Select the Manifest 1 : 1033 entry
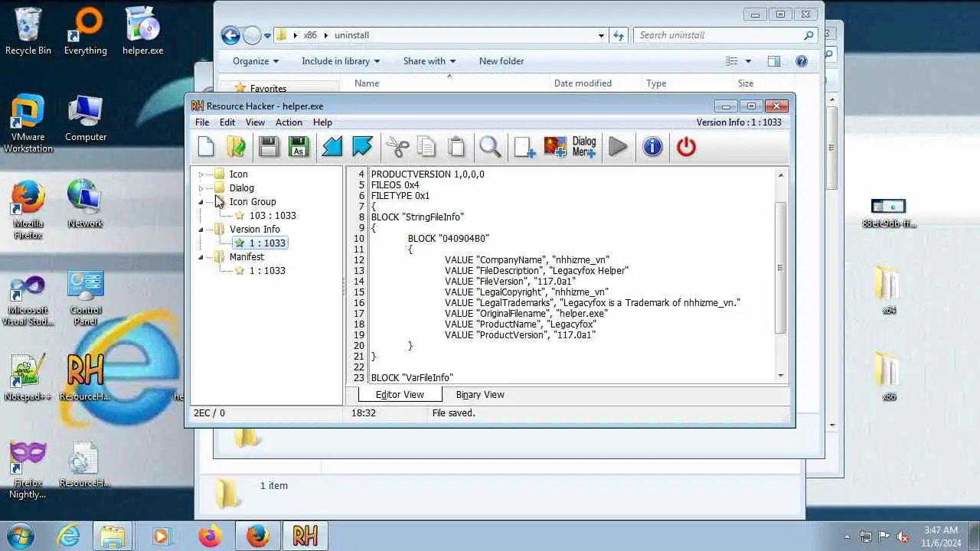Viewport: 980px width, 551px height. (266, 271)
